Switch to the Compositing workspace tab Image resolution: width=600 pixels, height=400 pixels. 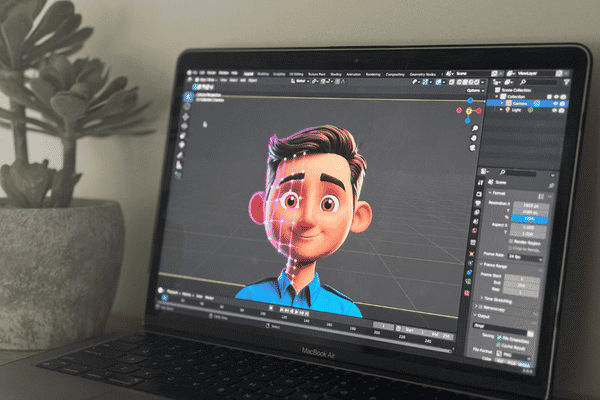[395, 75]
